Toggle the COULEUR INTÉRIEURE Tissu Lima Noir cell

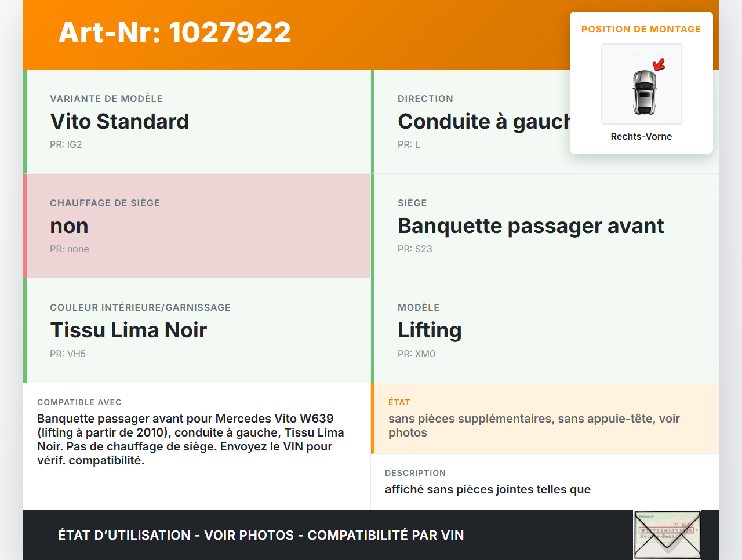(x=197, y=330)
